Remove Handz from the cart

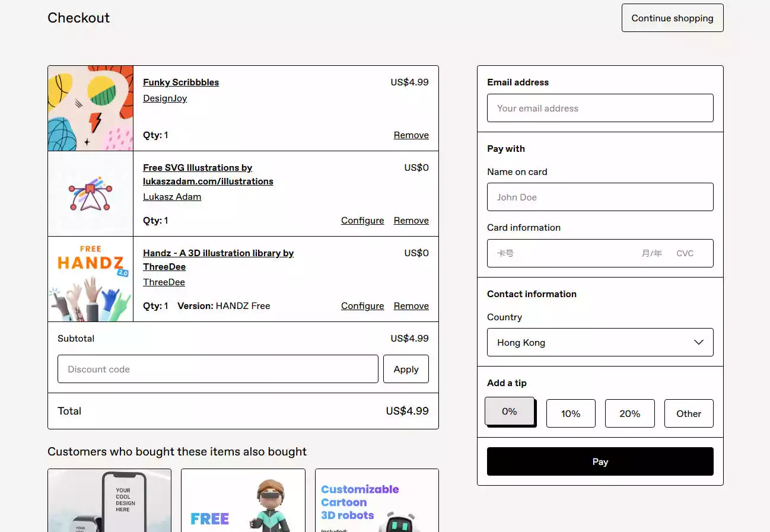pos(411,306)
